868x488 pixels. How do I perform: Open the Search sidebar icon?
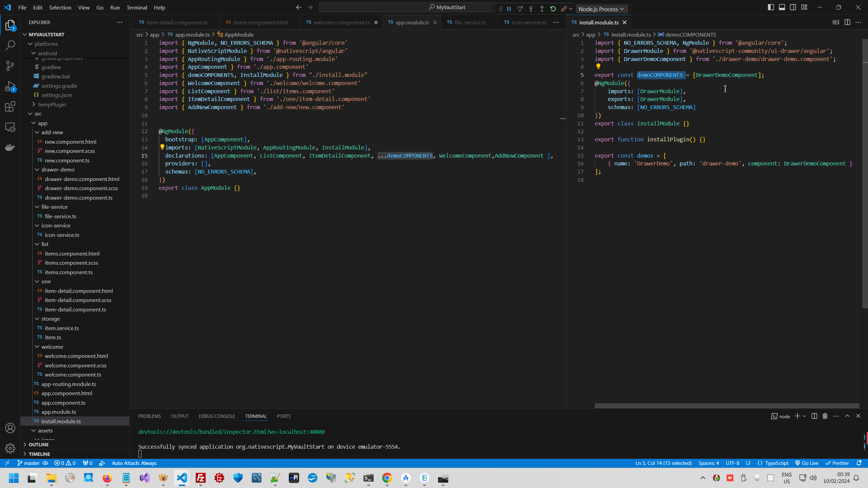click(x=10, y=45)
